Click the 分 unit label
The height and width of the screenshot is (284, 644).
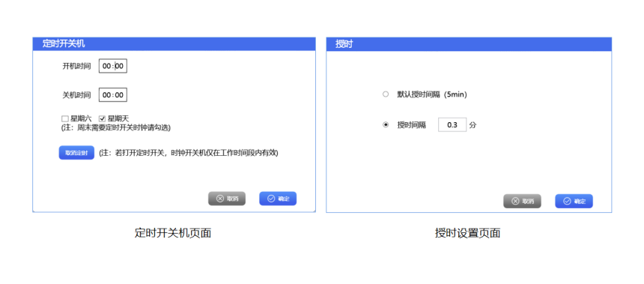(473, 125)
